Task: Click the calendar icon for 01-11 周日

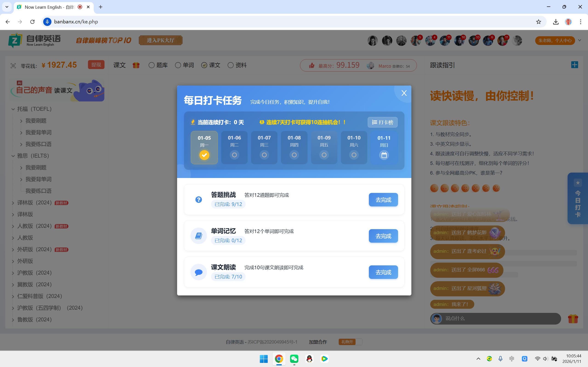Action: (x=384, y=155)
